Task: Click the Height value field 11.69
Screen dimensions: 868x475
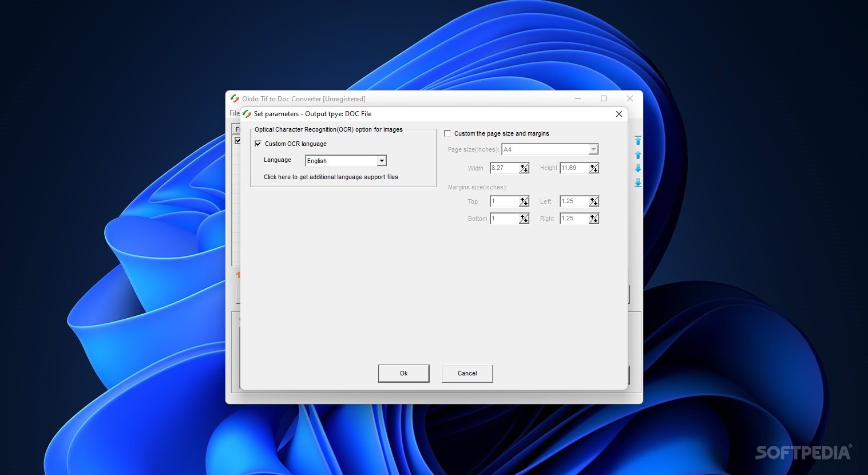Action: tap(574, 168)
